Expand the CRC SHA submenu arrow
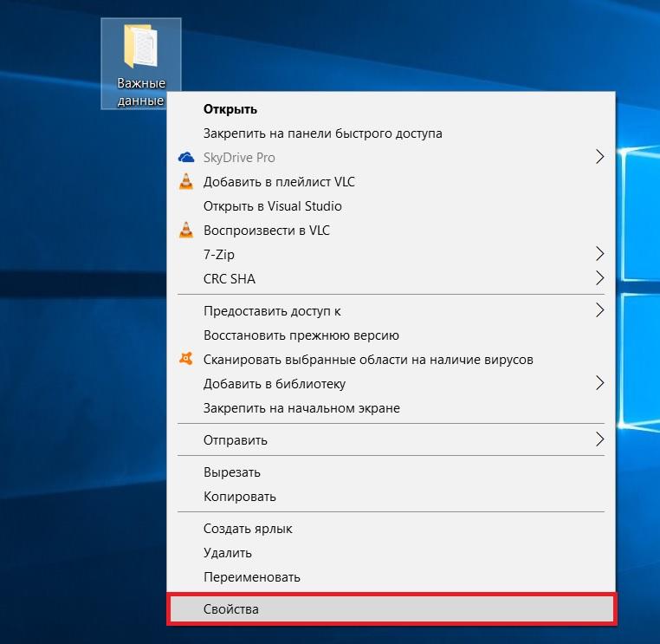 [600, 278]
